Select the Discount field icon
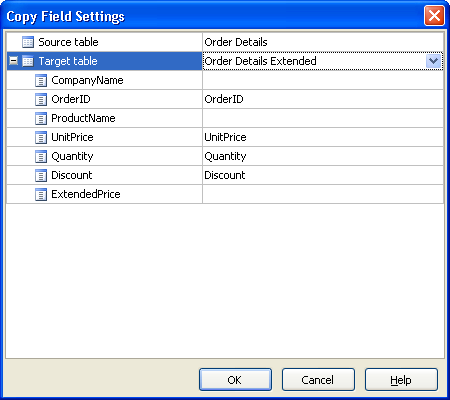 tap(41, 175)
